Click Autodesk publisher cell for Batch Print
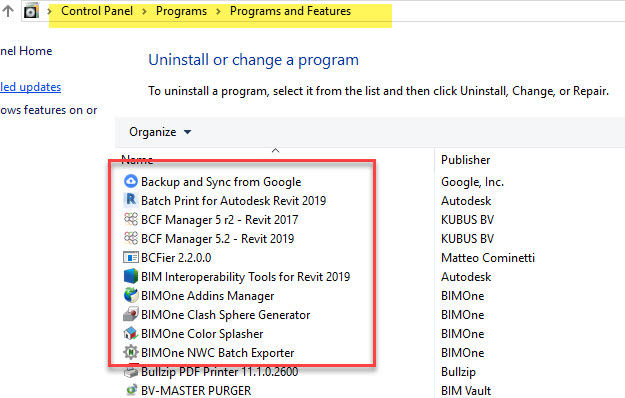625x398 pixels. 466,200
